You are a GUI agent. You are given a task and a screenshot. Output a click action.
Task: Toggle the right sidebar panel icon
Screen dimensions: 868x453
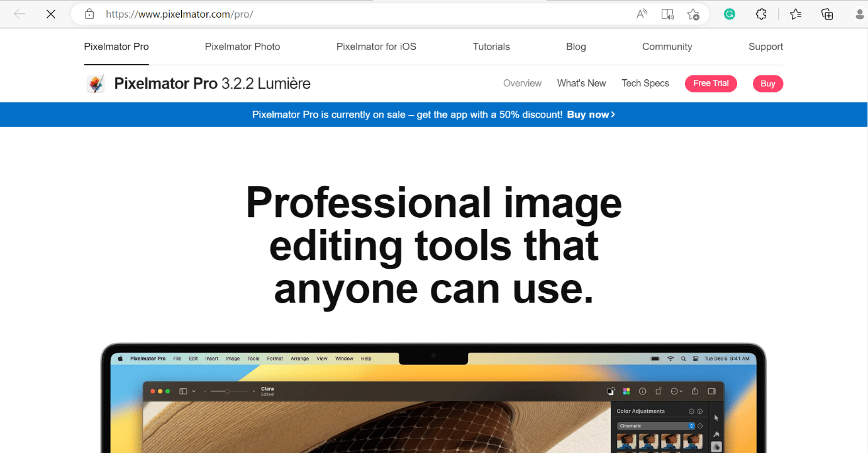click(711, 391)
